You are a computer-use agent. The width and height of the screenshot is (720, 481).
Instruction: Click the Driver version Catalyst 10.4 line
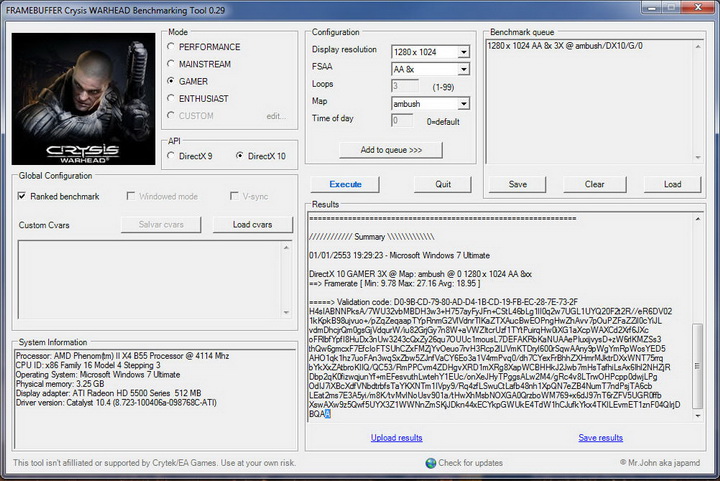pyautogui.click(x=116, y=403)
